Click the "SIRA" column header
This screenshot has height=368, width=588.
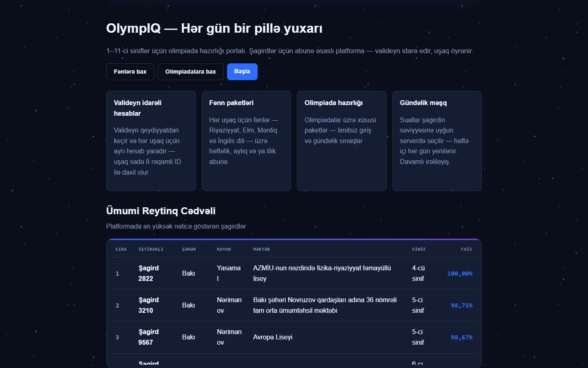pyautogui.click(x=121, y=249)
